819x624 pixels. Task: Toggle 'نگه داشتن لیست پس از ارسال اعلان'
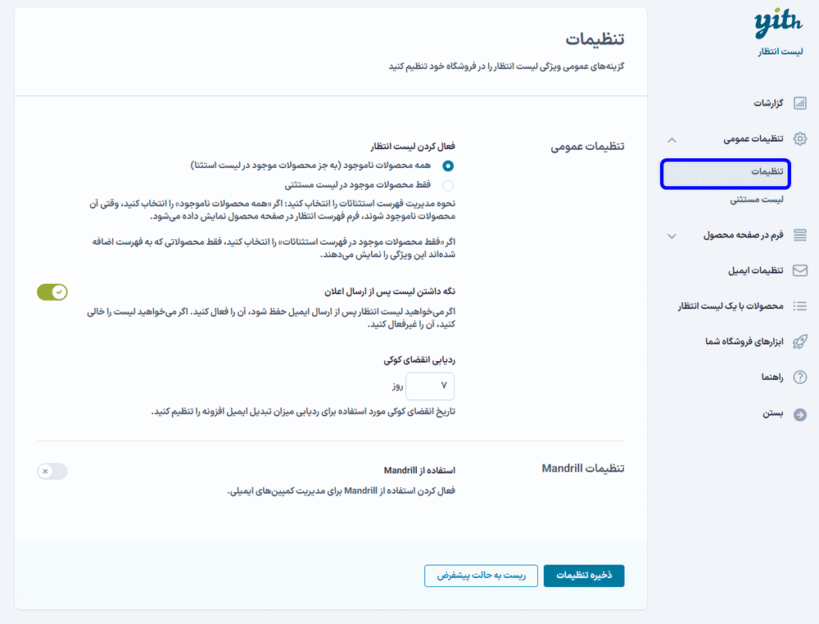tap(52, 292)
